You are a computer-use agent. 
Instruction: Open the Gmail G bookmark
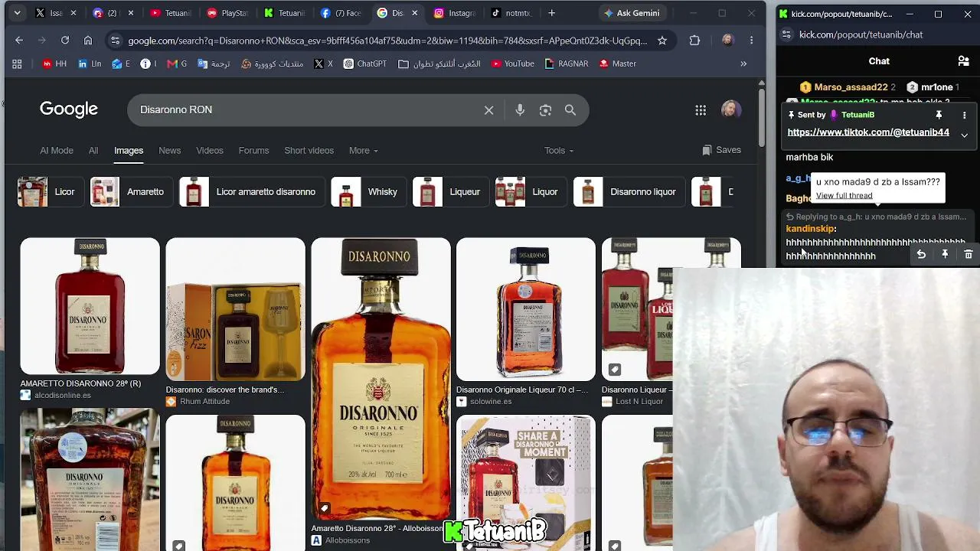177,64
